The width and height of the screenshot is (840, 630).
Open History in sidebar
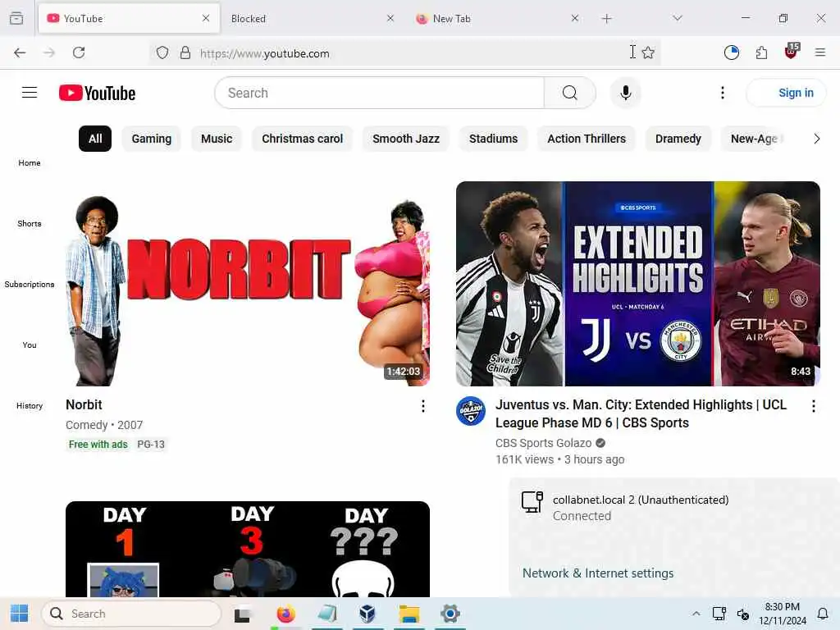(x=30, y=405)
